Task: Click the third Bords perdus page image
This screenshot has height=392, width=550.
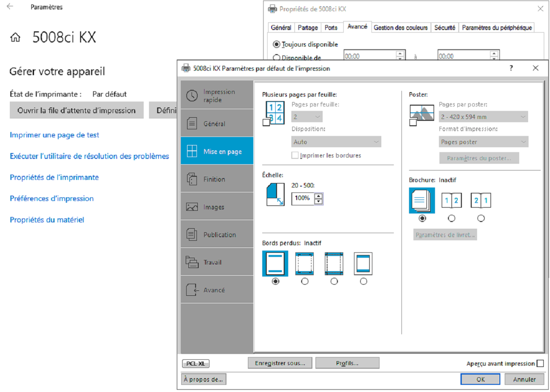Action: pos(334,264)
